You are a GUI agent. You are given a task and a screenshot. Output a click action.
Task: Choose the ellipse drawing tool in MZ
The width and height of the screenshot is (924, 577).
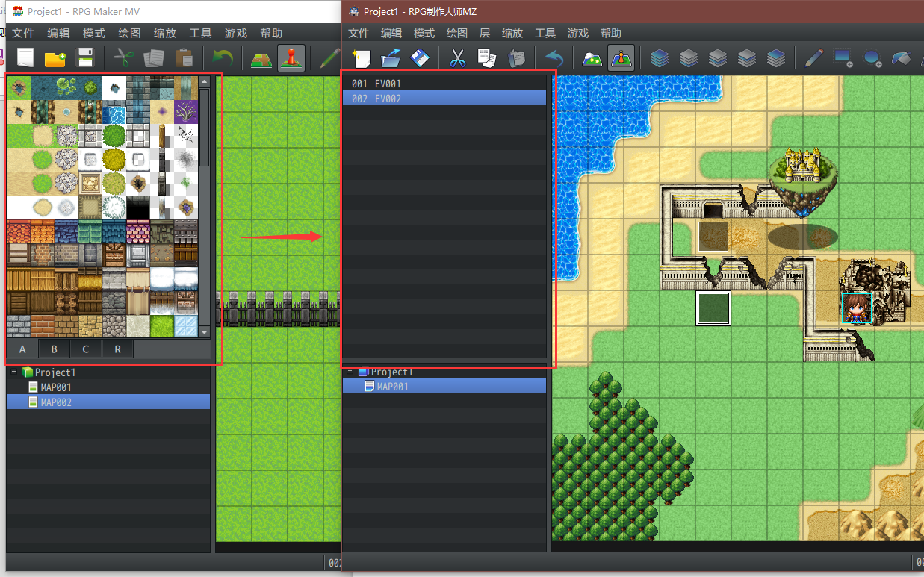pos(872,58)
